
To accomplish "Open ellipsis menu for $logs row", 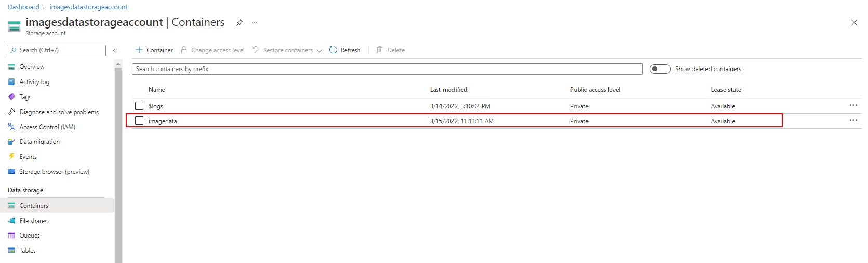I will [853, 105].
